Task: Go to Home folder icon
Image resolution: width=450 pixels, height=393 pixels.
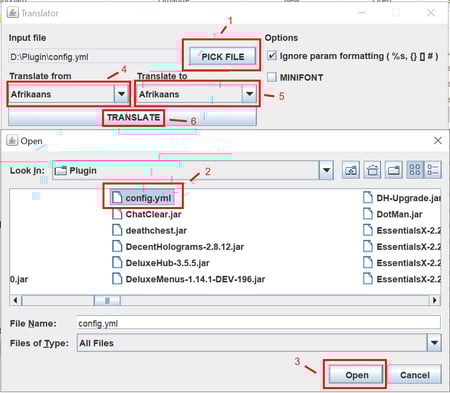Action: pyautogui.click(x=372, y=170)
